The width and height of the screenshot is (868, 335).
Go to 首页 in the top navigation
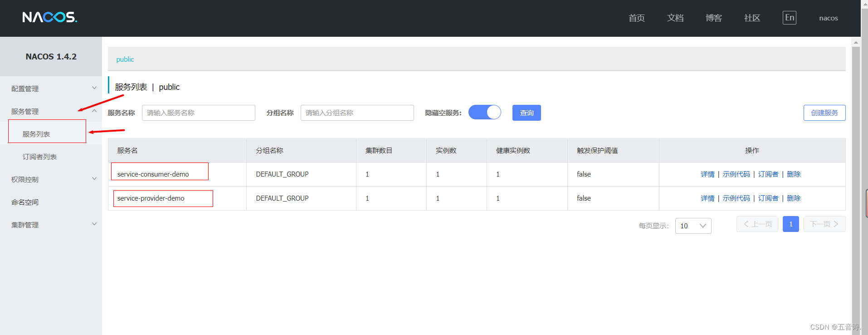pos(637,18)
